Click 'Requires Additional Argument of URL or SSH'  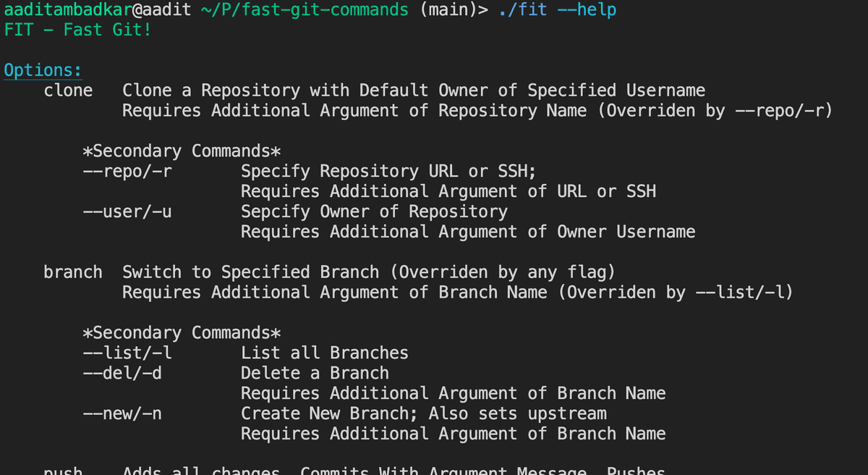click(x=448, y=191)
